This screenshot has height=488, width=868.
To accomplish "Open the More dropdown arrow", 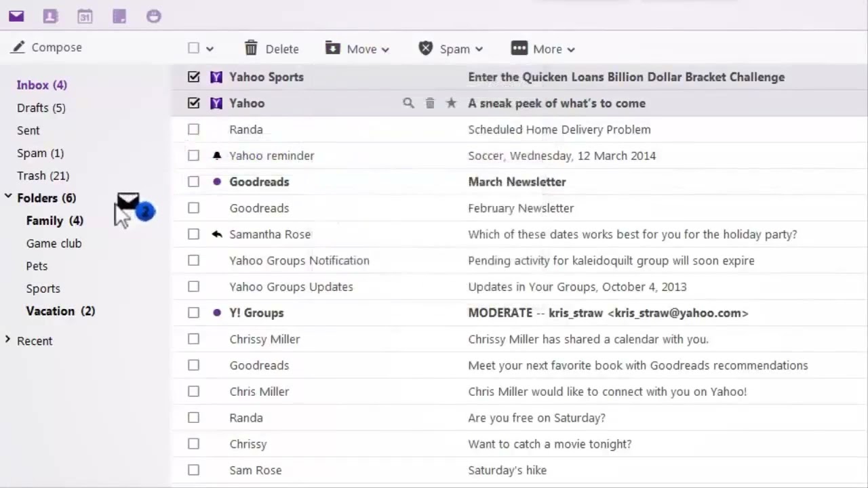I will pyautogui.click(x=571, y=49).
